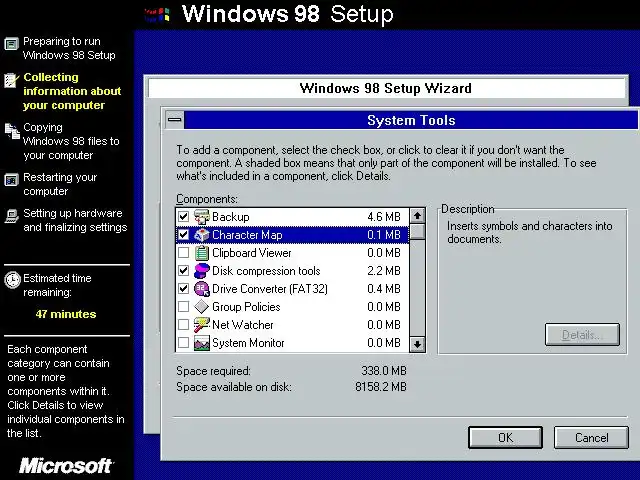Click the disabled Details button
The image size is (640, 480).
[x=582, y=335]
